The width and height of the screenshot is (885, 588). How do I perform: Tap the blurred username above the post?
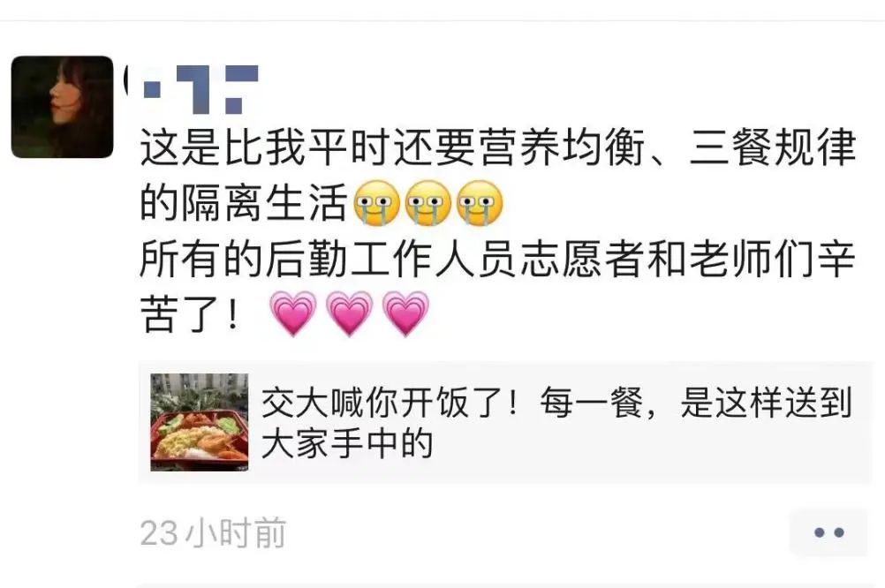192,89
